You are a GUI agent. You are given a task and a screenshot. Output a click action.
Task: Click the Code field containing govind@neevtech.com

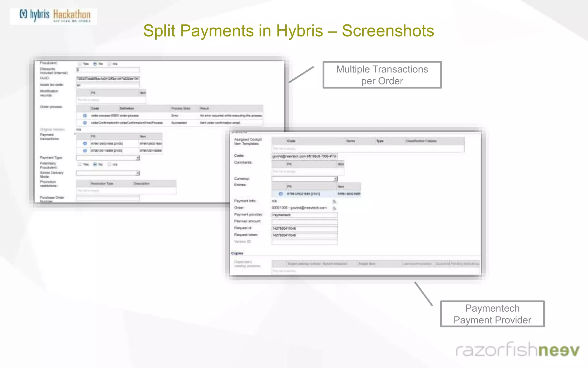pyautogui.click(x=305, y=156)
